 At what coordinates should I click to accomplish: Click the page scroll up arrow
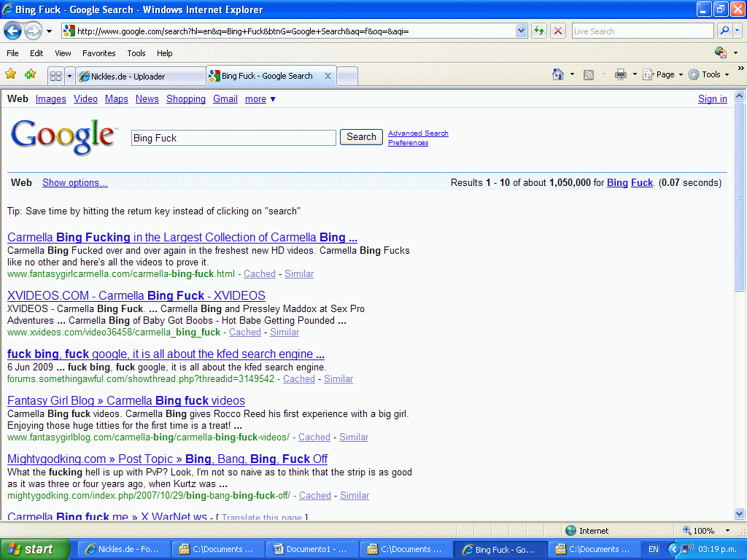(x=740, y=96)
